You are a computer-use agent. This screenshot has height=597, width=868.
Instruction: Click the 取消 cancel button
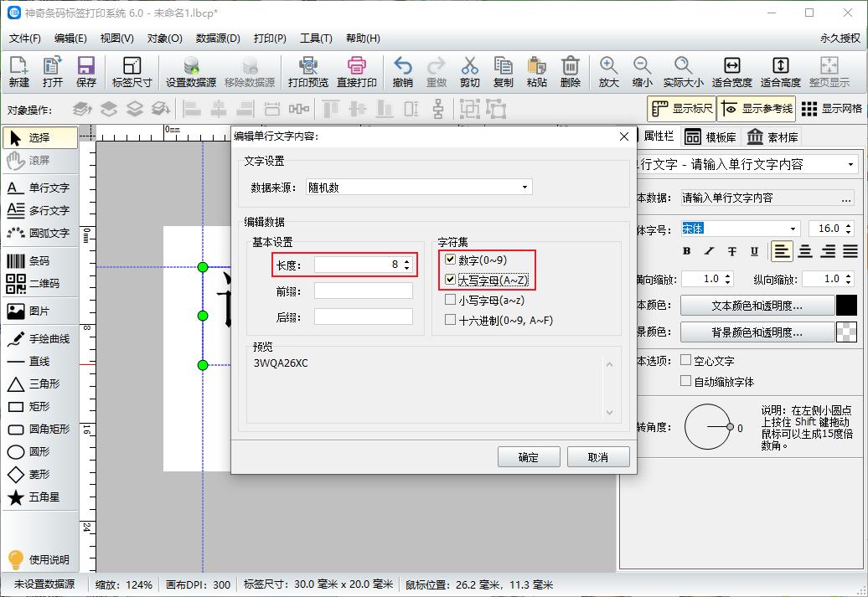[x=598, y=456]
